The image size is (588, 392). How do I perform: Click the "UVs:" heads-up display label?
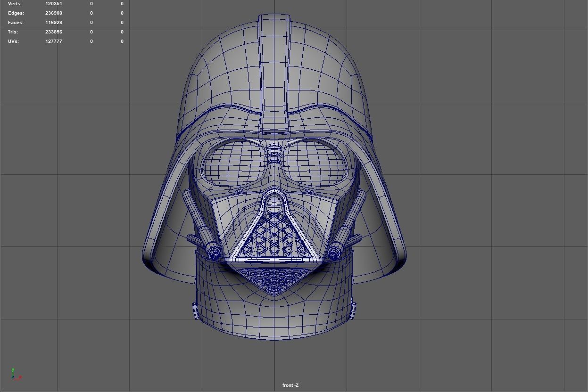click(x=13, y=41)
